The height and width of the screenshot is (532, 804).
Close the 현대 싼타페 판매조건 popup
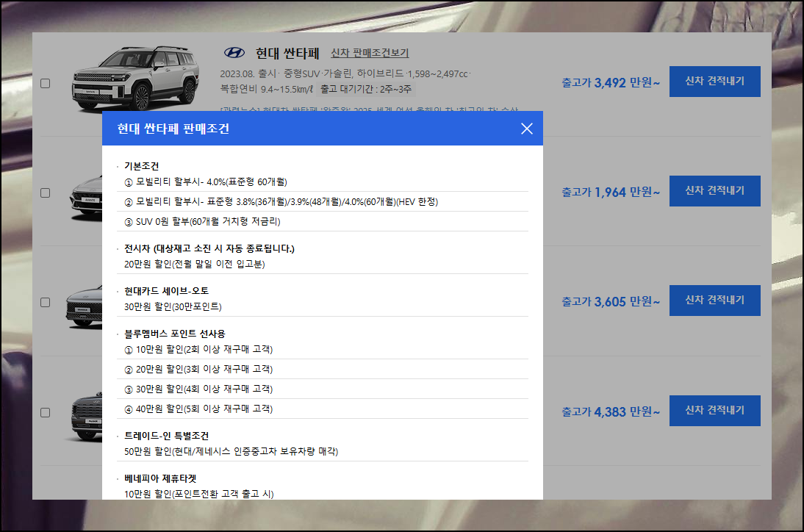[527, 129]
